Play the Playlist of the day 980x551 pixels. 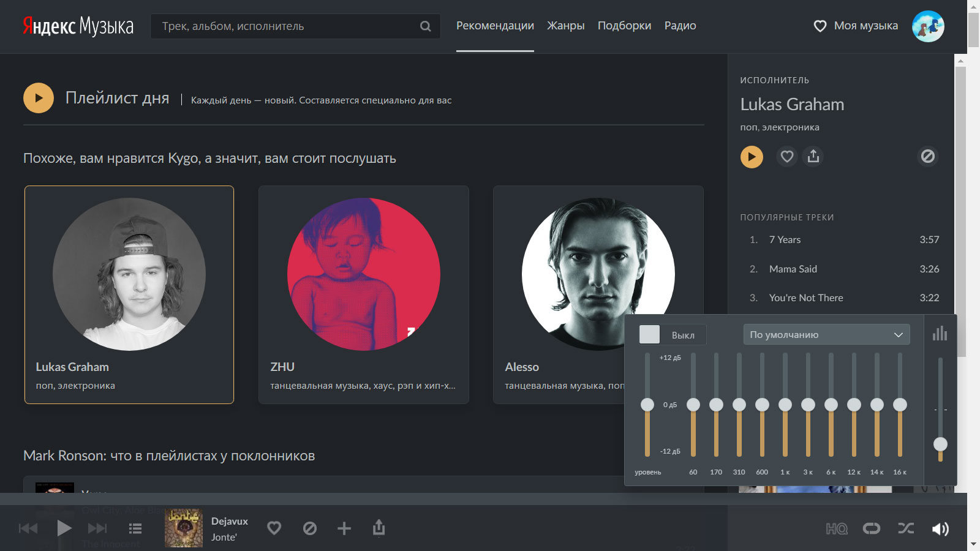(39, 98)
